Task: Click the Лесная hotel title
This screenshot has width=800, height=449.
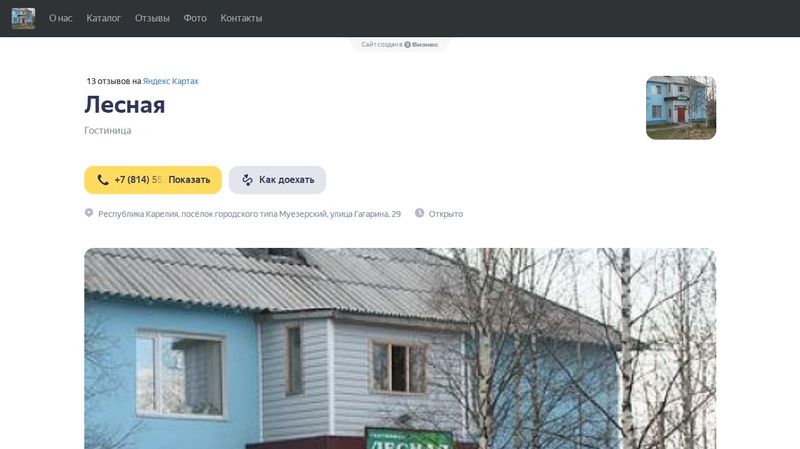Action: (x=124, y=105)
